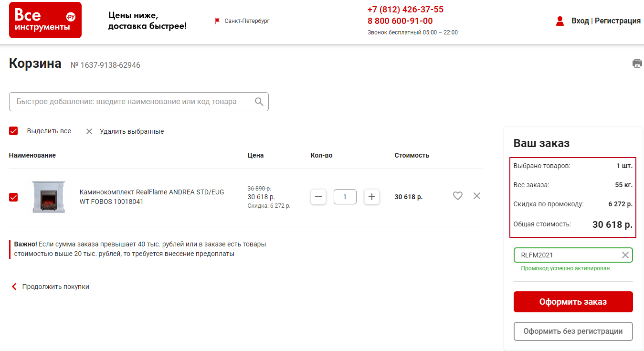The image size is (644, 351).
Task: Click Скидка по промокоду 6 272 р. value
Action: tap(621, 204)
